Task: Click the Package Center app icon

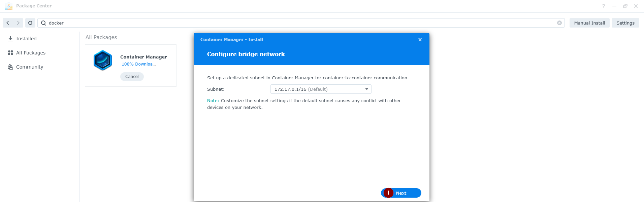Action: [x=9, y=6]
